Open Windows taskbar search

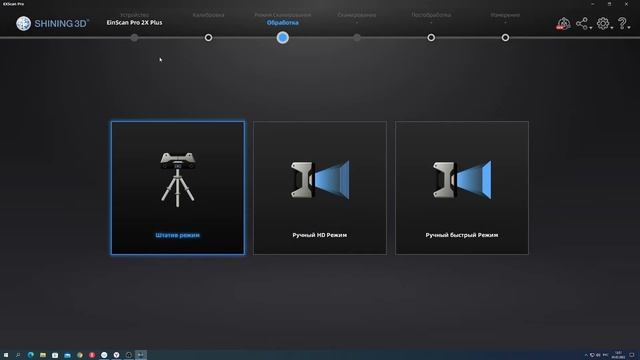click(x=18, y=355)
